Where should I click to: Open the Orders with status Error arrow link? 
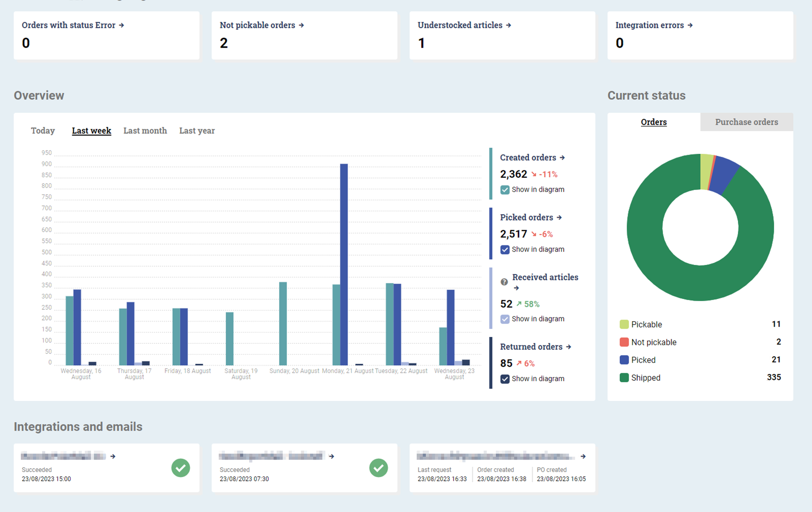pos(122,25)
